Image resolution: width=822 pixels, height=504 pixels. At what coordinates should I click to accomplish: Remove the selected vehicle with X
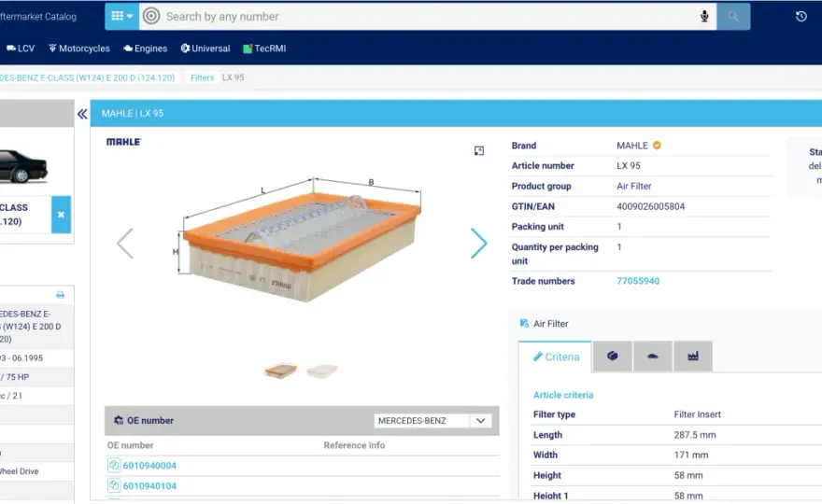point(61,215)
